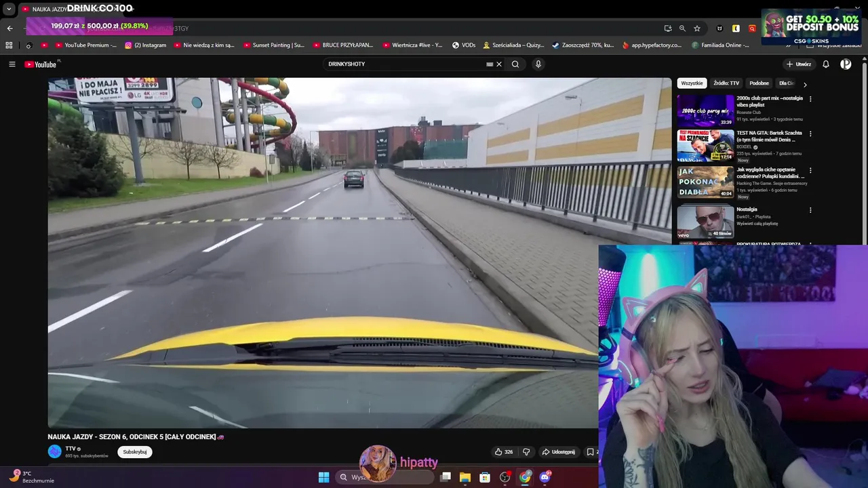The width and height of the screenshot is (868, 488).
Task: Open Task View from the taskbar
Action: (446, 477)
